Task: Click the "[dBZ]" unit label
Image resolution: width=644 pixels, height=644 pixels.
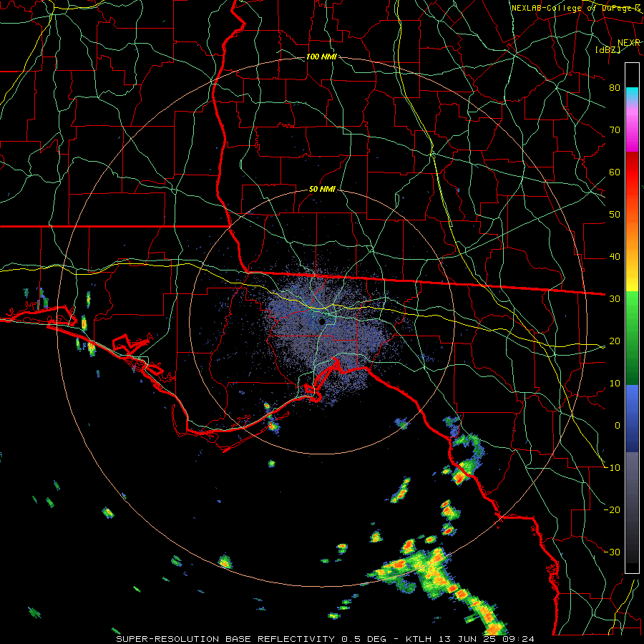Action: click(x=608, y=49)
